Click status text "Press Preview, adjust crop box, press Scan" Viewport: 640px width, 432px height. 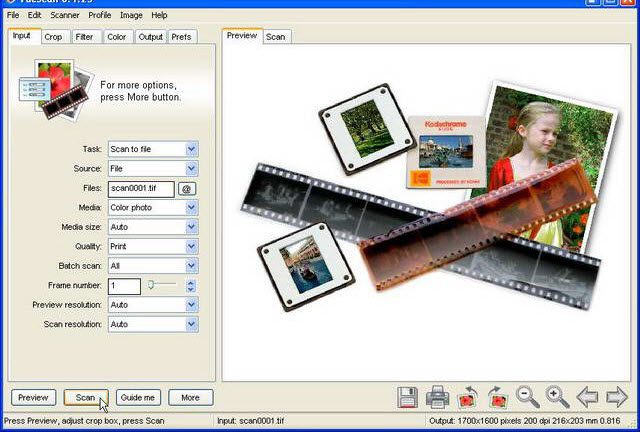pos(84,421)
